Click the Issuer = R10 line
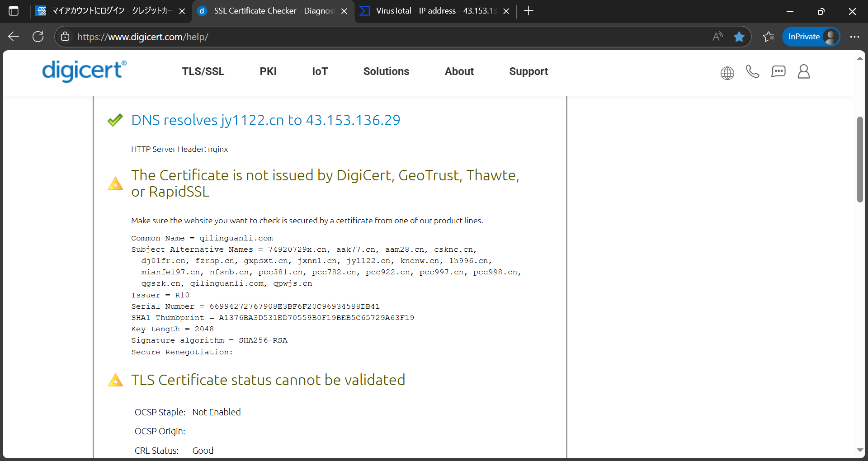This screenshot has width=868, height=461. (x=160, y=295)
